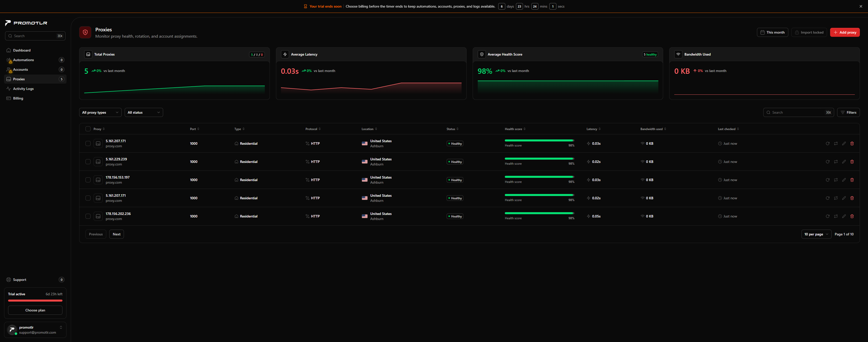Focus the proxy table Search field
868x342 pixels.
click(x=798, y=112)
